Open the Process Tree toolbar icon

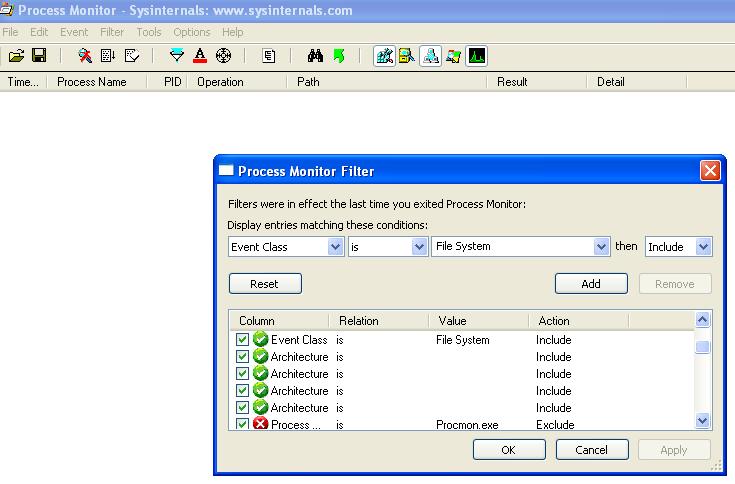click(x=269, y=56)
